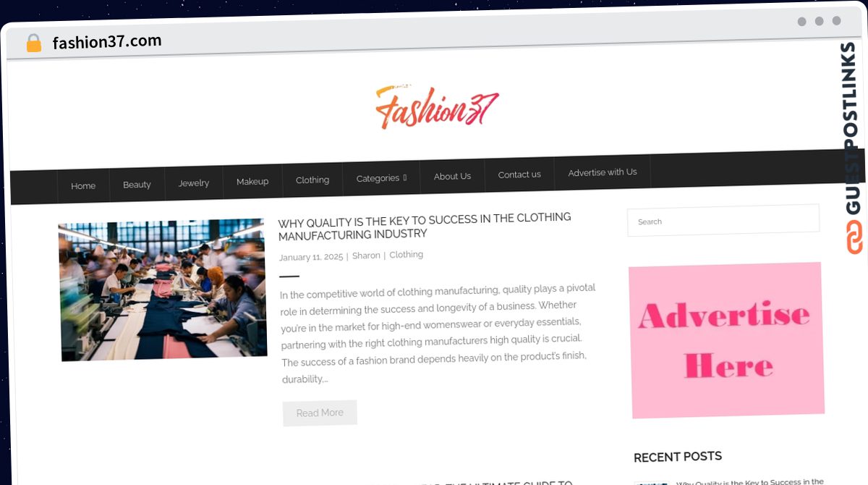
Task: Click the Clothing category tag under title
Action: pos(407,255)
